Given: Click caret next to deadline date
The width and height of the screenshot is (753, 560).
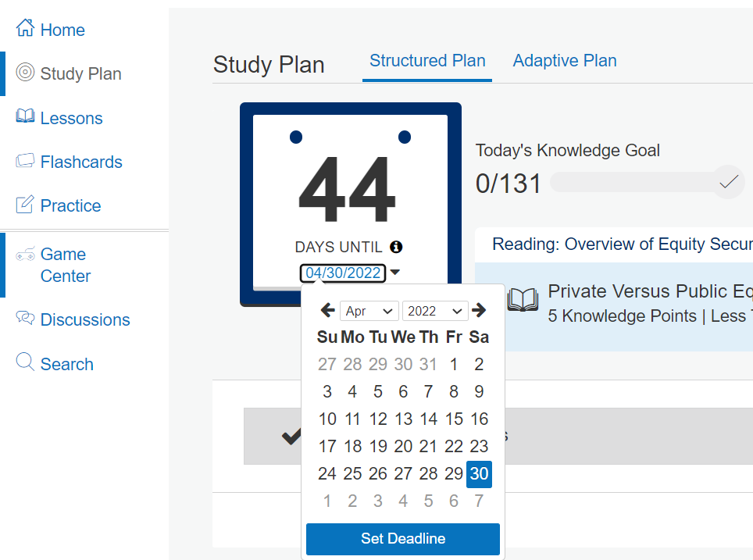Looking at the screenshot, I should (x=394, y=273).
